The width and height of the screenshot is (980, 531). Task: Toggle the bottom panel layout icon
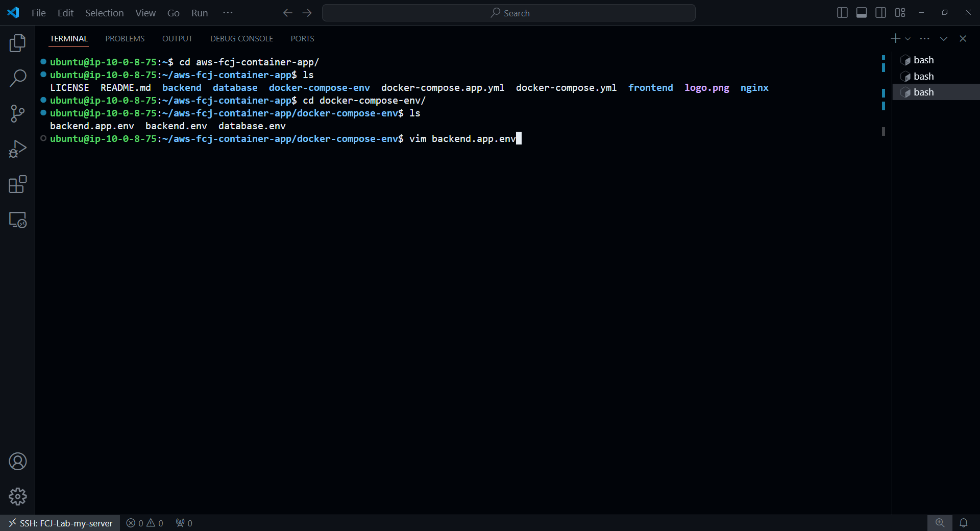[x=862, y=13]
